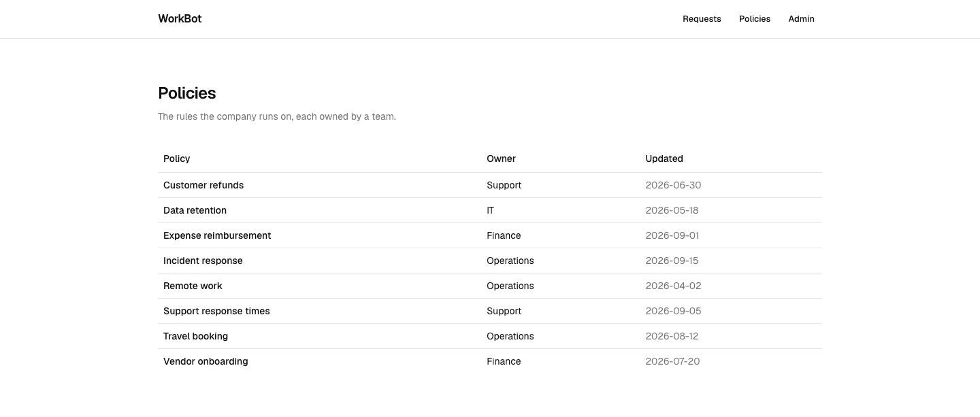Click the Updated column header
Image resolution: width=980 pixels, height=417 pixels.
(x=664, y=159)
